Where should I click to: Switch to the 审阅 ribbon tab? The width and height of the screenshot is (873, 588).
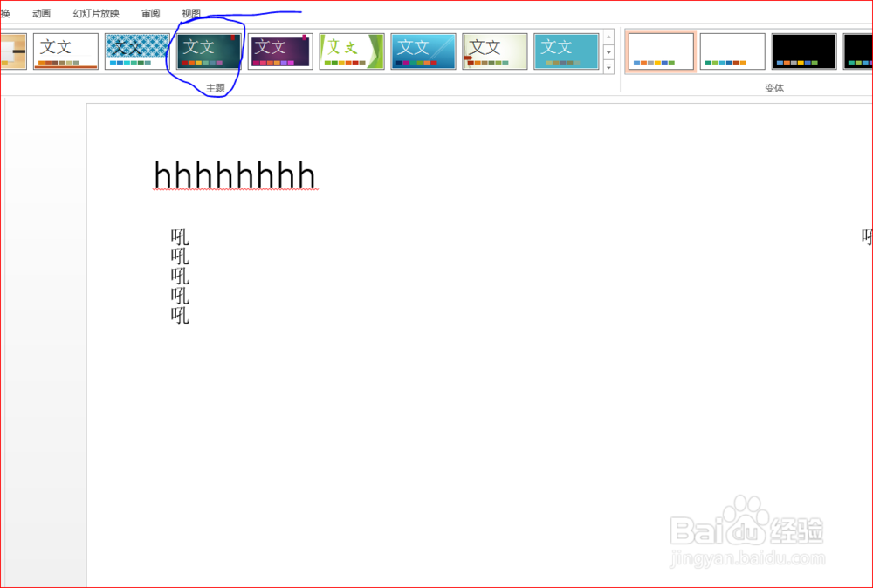coord(150,13)
